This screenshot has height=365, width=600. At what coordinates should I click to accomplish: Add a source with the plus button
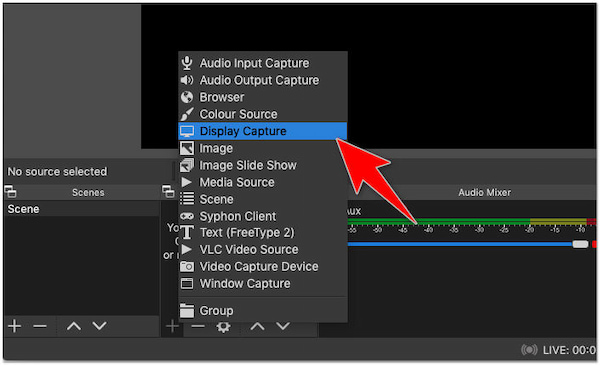pos(172,326)
